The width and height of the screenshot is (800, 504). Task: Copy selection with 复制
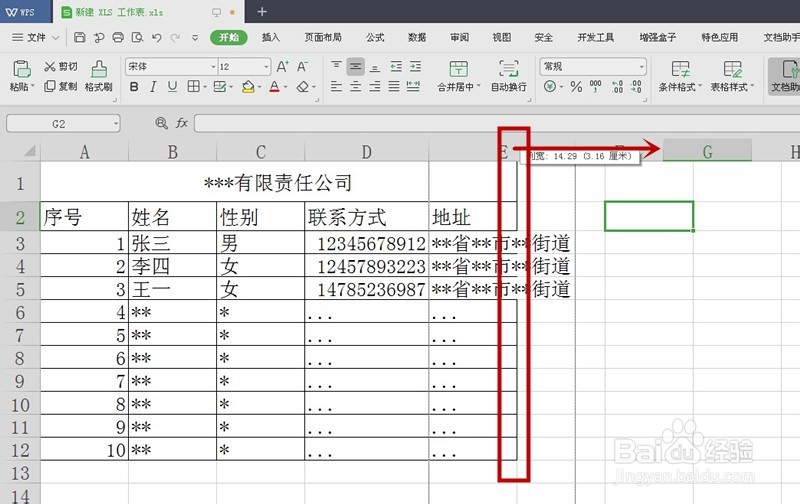(x=61, y=86)
